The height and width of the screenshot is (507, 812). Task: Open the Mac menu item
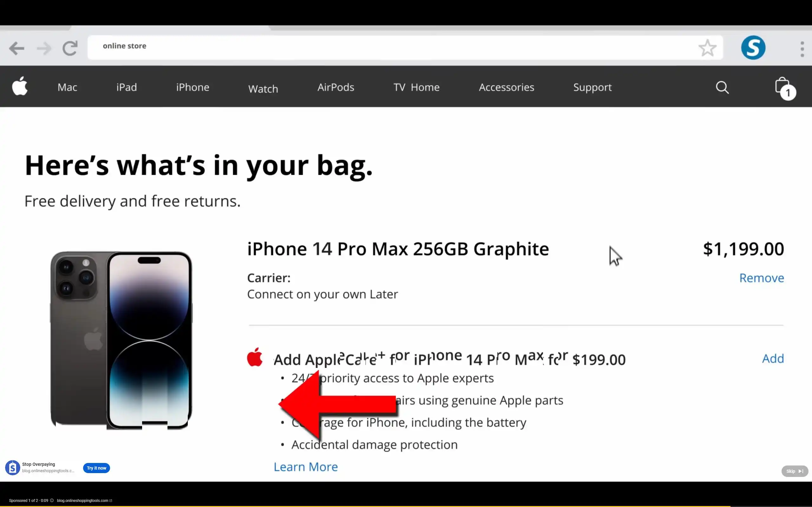point(67,87)
